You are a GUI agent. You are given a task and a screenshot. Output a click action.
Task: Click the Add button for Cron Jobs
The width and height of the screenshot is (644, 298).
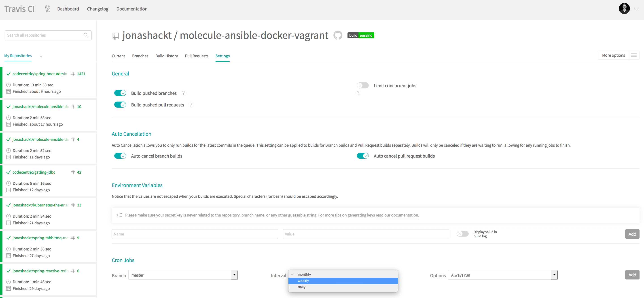(632, 275)
